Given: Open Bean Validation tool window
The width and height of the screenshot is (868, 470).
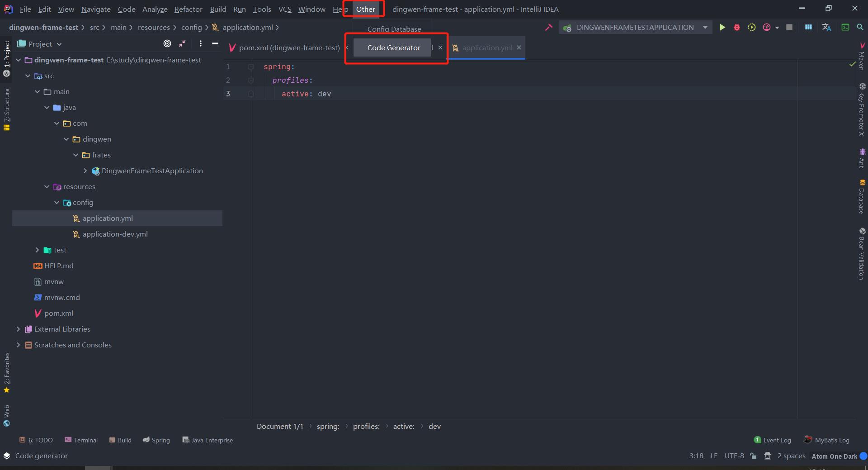Looking at the screenshot, I should [862, 254].
